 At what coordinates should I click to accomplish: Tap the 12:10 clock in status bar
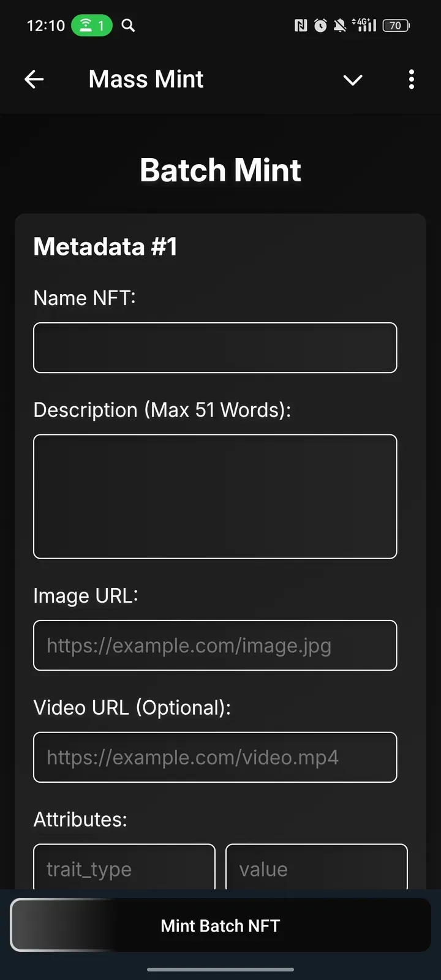click(x=46, y=26)
